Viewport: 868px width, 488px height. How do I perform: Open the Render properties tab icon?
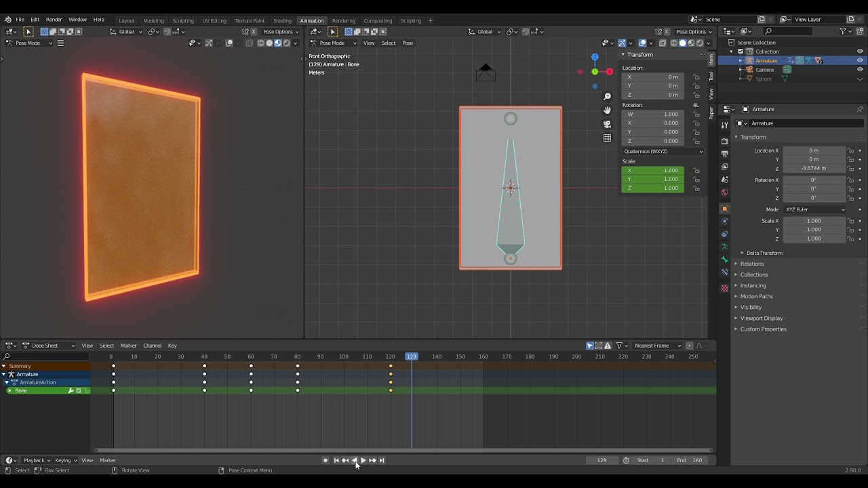tap(724, 141)
